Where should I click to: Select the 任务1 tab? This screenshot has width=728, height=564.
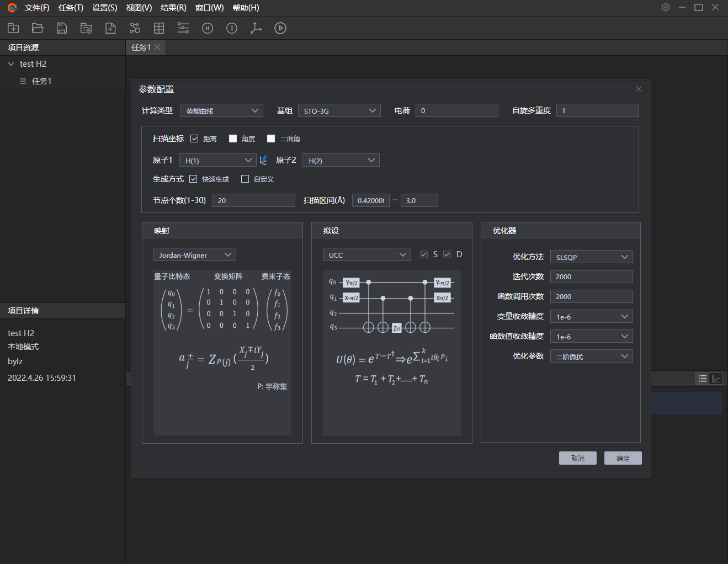coord(141,47)
